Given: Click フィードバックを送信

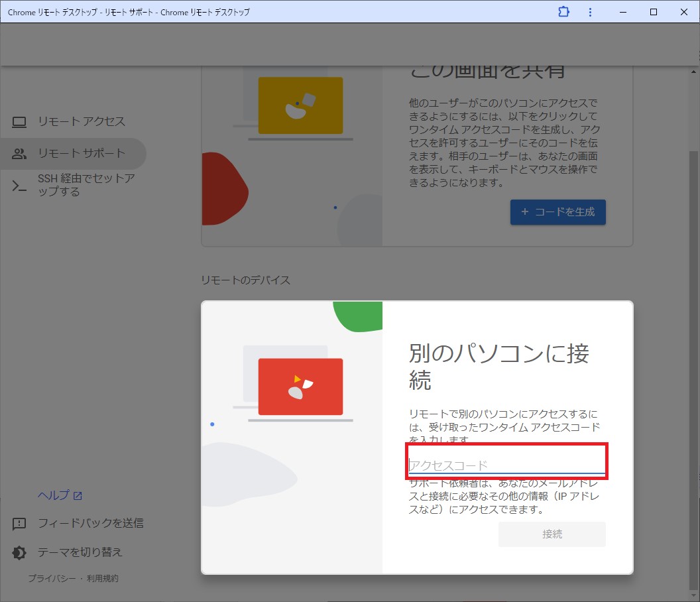Looking at the screenshot, I should 91,523.
